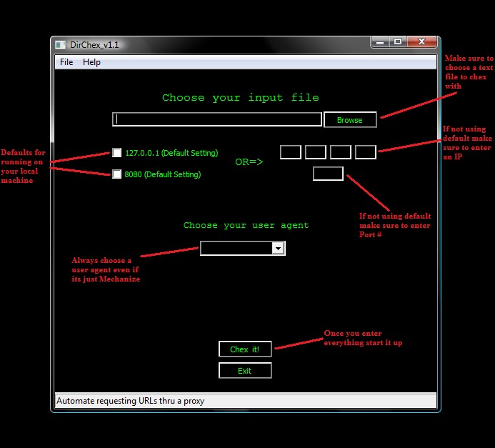The width and height of the screenshot is (495, 448).
Task: Click the '127.0.0.1 (Default Setting)' label text
Action: [x=171, y=153]
